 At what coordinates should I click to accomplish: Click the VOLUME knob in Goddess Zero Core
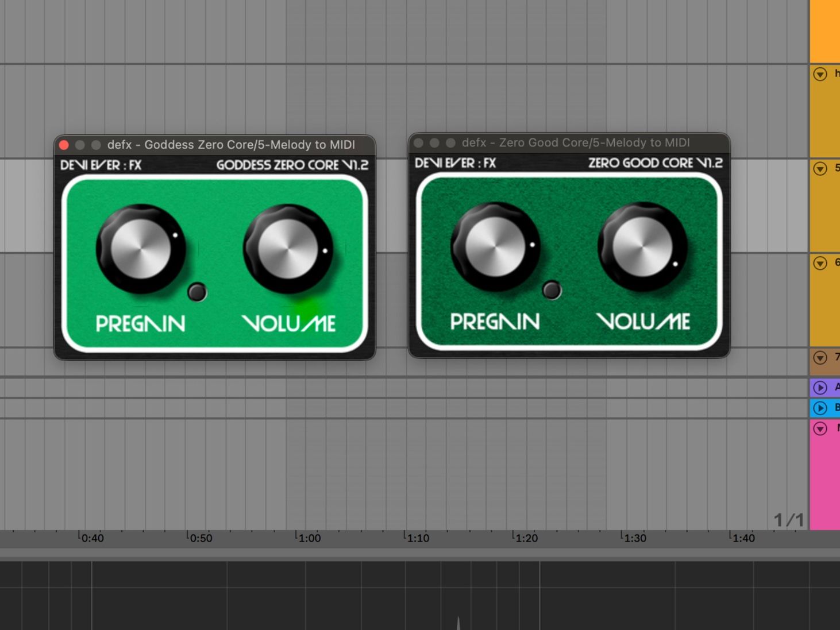288,249
